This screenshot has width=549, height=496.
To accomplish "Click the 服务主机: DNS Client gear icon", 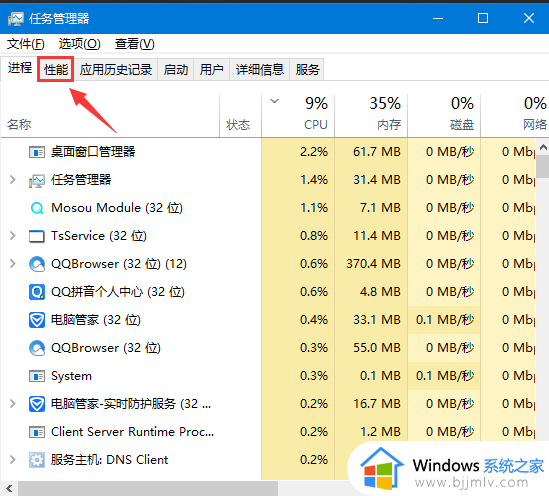I will (37, 460).
